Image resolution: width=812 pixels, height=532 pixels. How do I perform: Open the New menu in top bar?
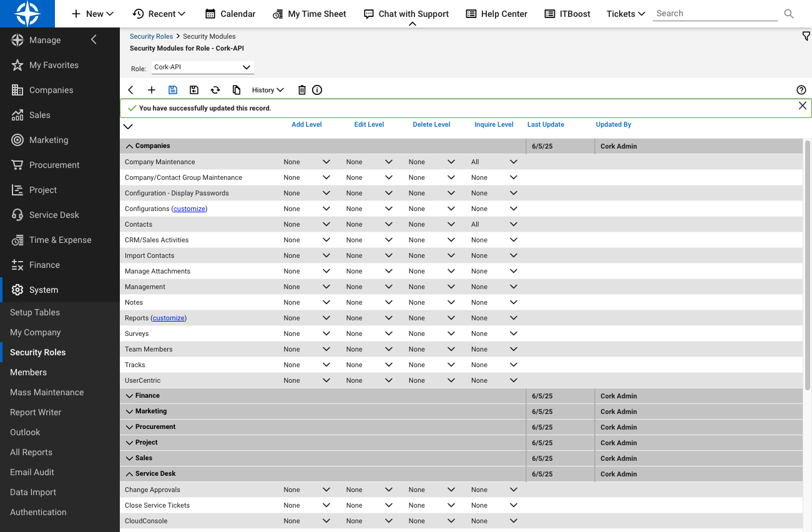click(x=92, y=14)
